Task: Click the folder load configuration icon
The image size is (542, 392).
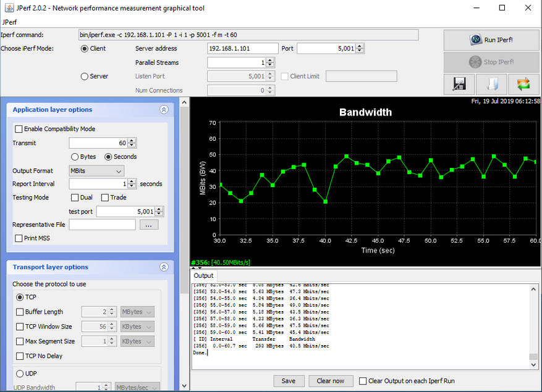Action: 491,85
